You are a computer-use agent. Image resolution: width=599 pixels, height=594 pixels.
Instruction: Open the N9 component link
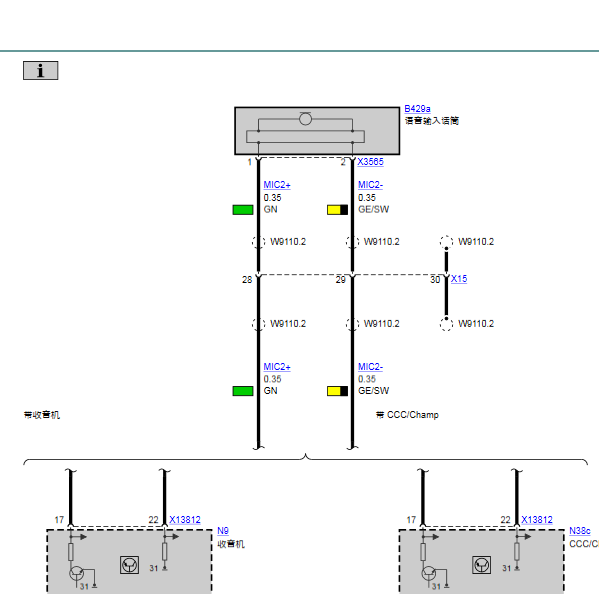(223, 531)
